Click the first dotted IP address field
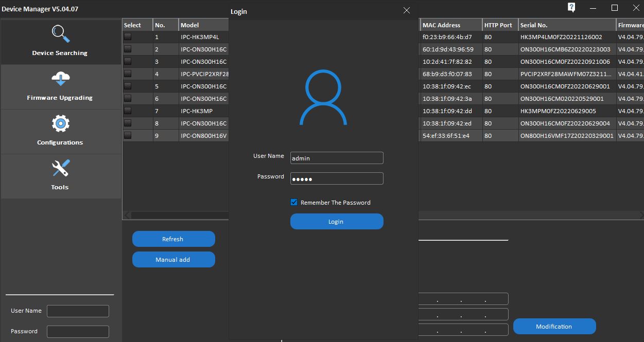Viewport: 644px width, 342px height. (463, 299)
